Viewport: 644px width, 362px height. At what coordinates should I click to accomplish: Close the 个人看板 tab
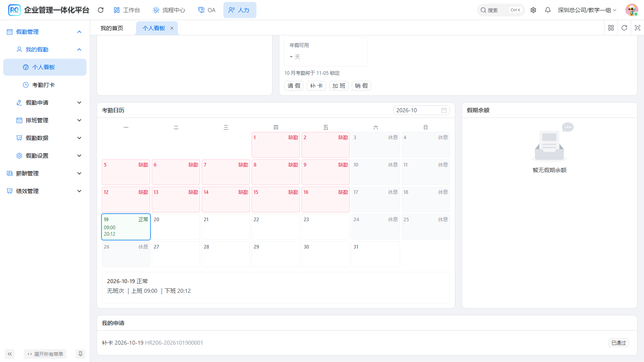[x=172, y=28]
